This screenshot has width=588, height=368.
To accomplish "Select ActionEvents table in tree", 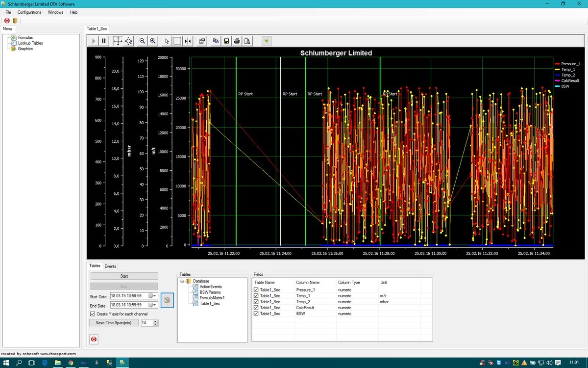I will (x=211, y=287).
